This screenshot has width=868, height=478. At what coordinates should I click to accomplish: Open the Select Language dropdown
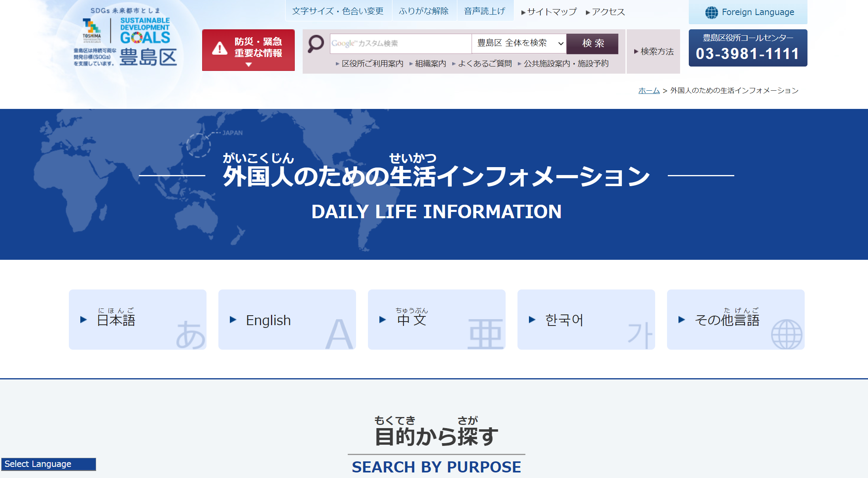click(48, 464)
